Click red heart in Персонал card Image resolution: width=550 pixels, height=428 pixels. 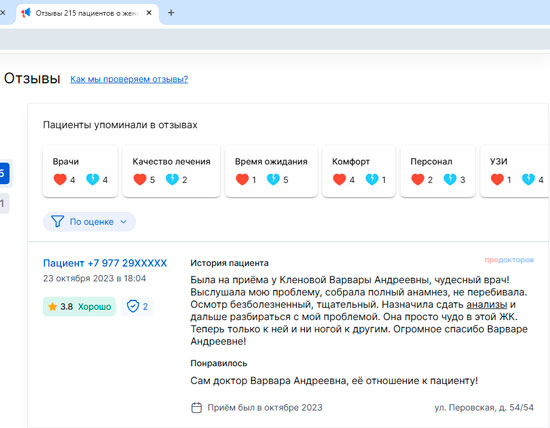tap(417, 179)
